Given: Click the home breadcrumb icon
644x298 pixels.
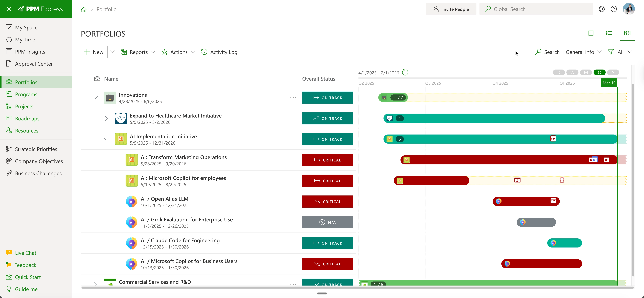Looking at the screenshot, I should pos(84,9).
